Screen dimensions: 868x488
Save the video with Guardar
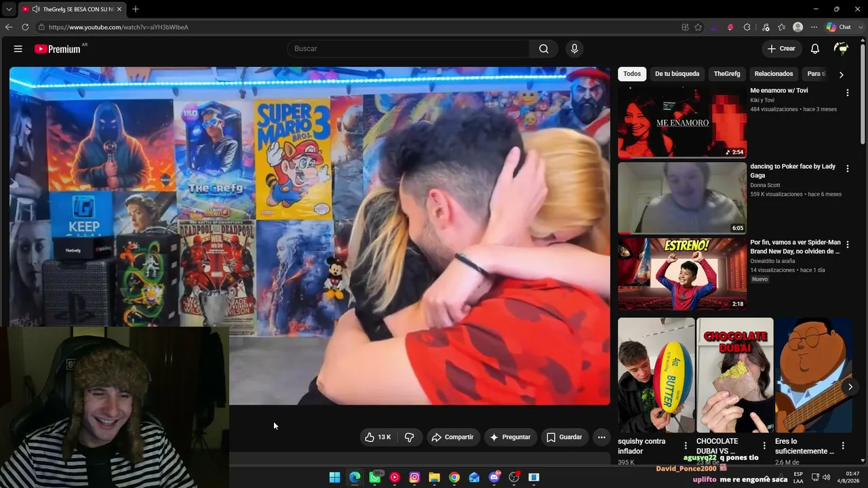click(x=564, y=437)
